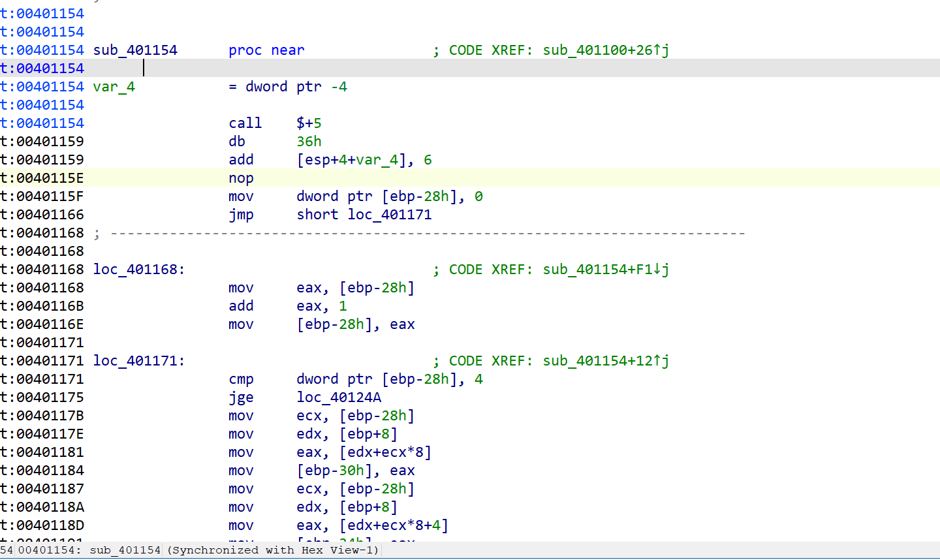Click 'edx, [ebp+8]' at 0040117E

(347, 434)
